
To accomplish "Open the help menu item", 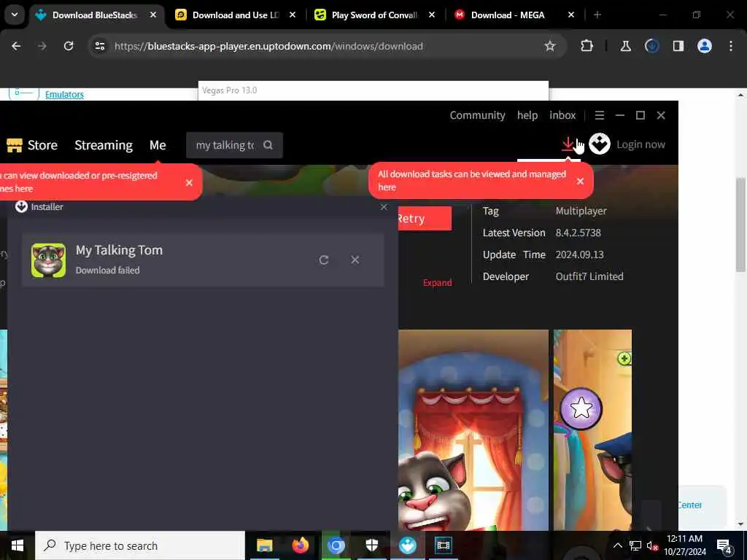I will [x=527, y=115].
